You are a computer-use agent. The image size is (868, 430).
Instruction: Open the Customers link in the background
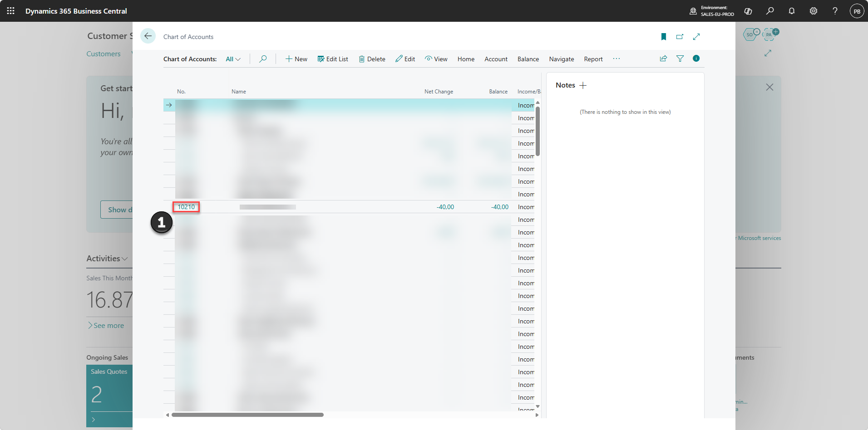click(x=104, y=54)
